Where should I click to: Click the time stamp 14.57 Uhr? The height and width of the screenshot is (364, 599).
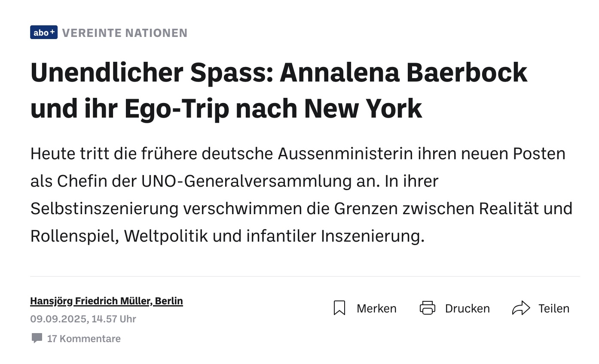pos(114,319)
